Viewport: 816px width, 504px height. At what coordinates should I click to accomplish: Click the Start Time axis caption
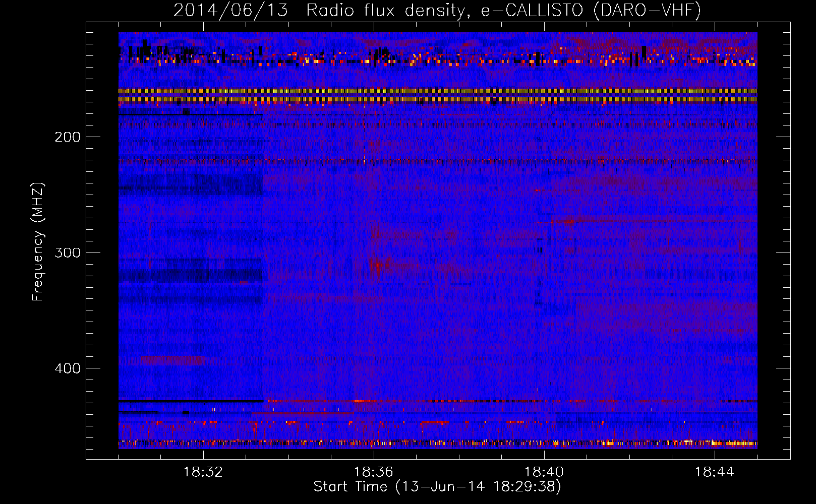point(437,487)
